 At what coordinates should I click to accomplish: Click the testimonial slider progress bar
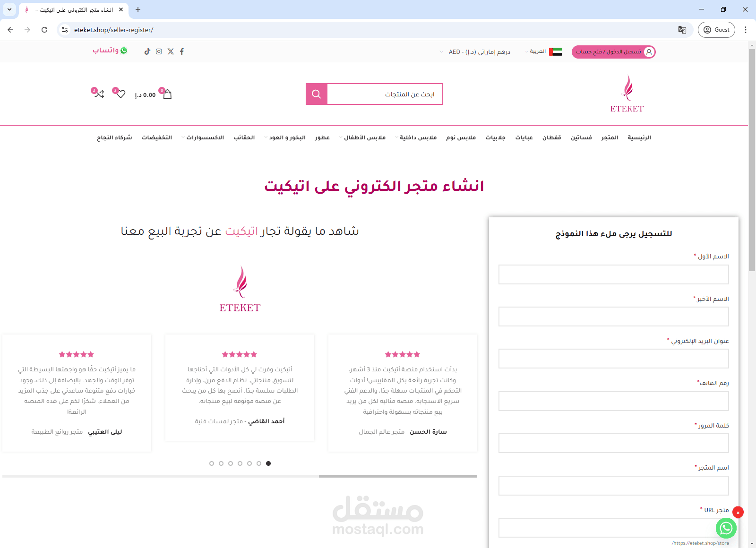point(240,476)
